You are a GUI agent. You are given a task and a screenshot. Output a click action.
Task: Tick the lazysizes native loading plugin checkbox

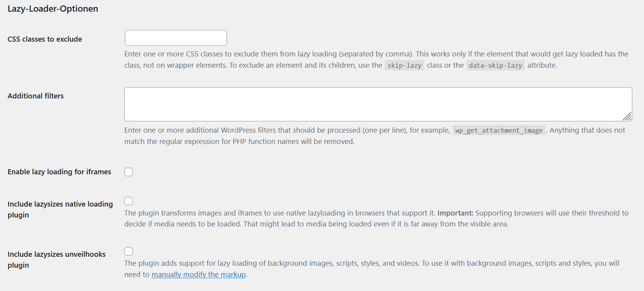coord(128,201)
